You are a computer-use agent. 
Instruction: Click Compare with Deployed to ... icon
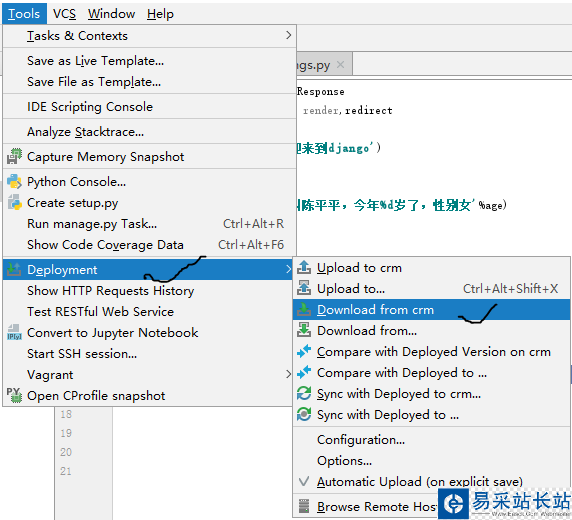[x=304, y=373]
